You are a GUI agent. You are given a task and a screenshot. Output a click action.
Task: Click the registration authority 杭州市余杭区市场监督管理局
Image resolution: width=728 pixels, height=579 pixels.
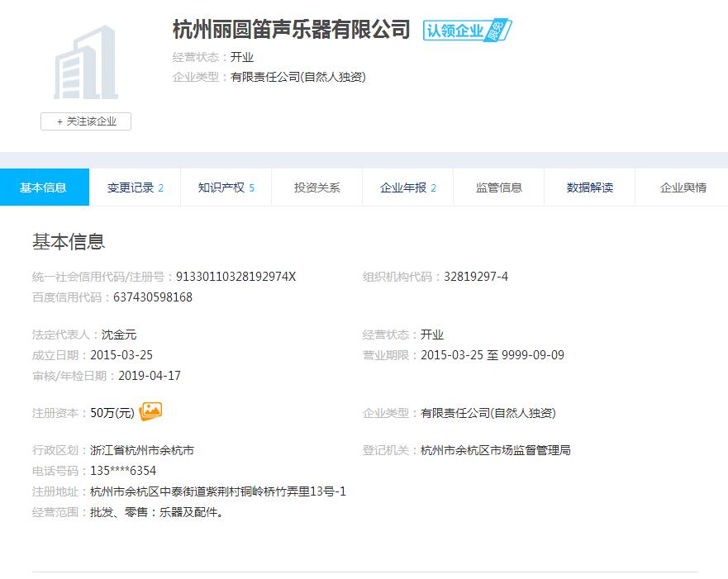click(x=496, y=450)
